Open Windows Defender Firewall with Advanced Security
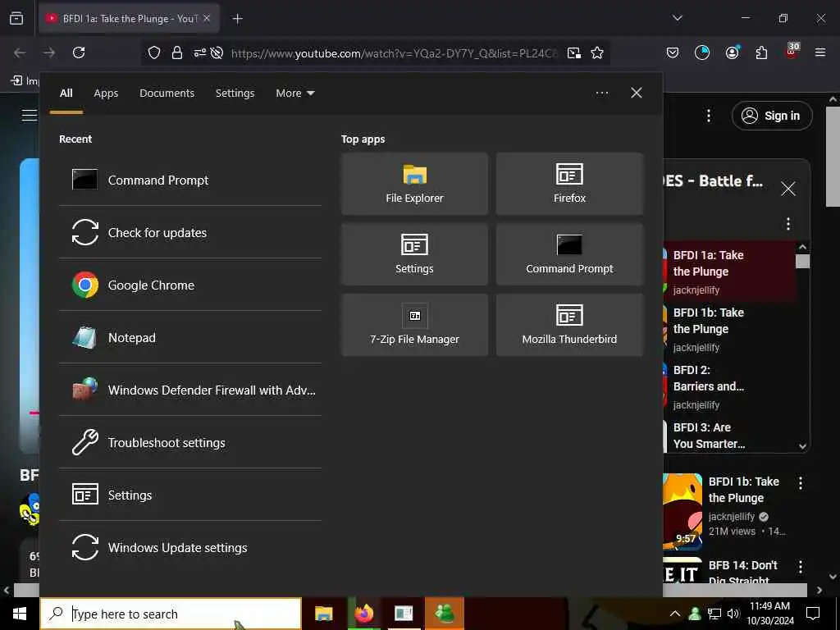 pyautogui.click(x=190, y=390)
